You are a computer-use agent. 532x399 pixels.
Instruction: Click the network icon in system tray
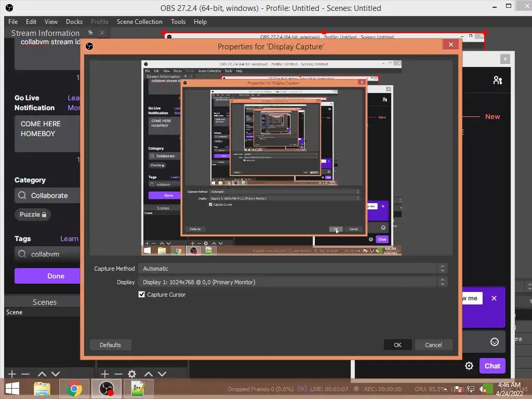[x=471, y=389]
